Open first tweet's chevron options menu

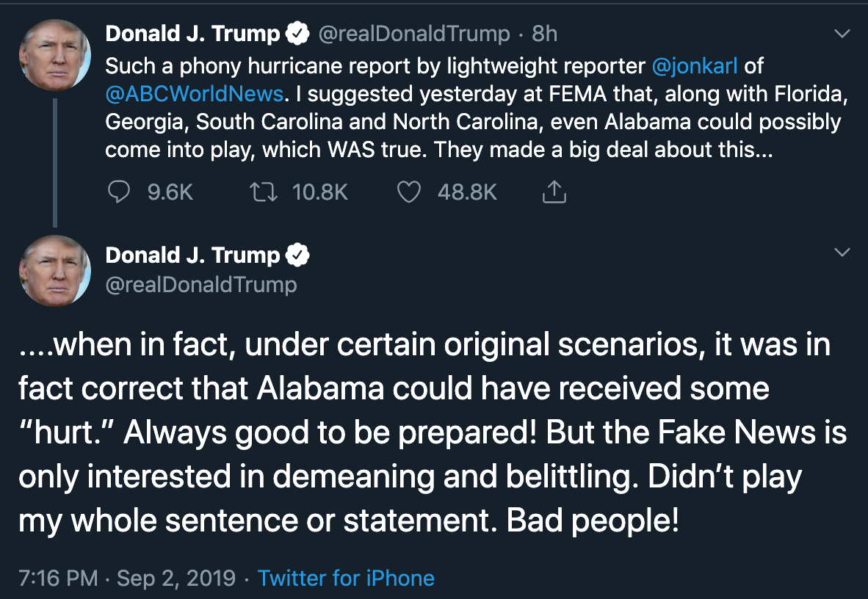[843, 34]
